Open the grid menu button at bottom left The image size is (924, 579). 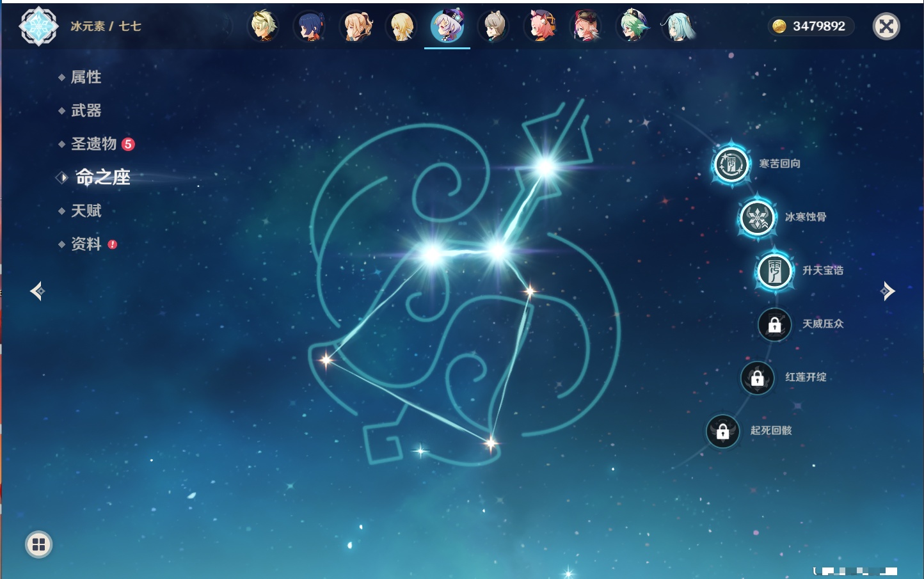[39, 544]
